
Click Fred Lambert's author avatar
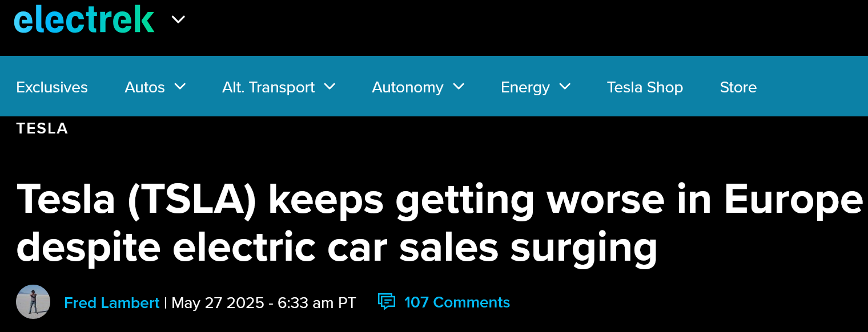33,302
